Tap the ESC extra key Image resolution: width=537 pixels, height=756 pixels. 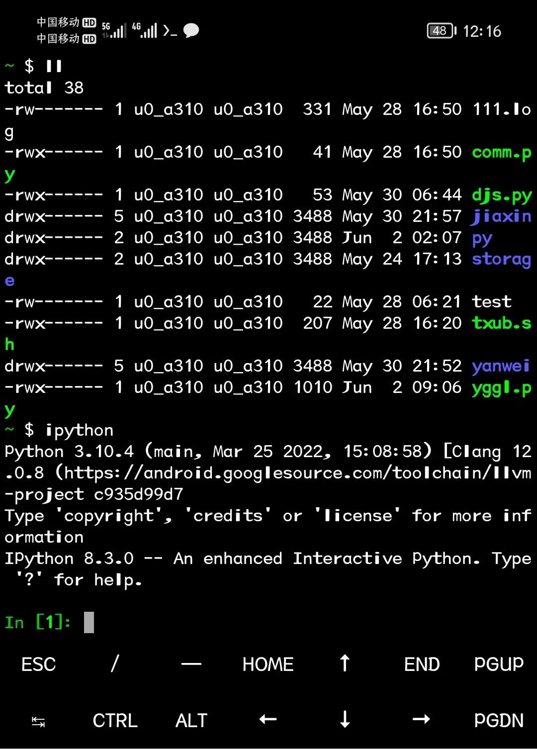point(38,664)
